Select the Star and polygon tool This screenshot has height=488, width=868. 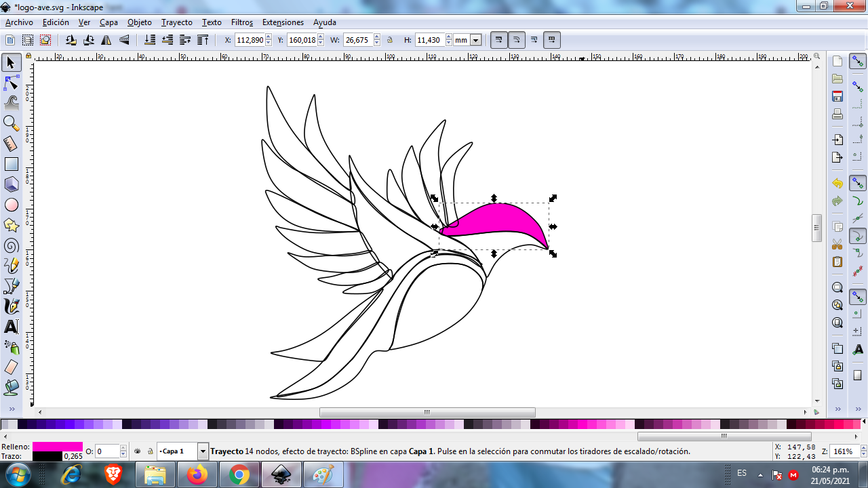click(x=11, y=225)
